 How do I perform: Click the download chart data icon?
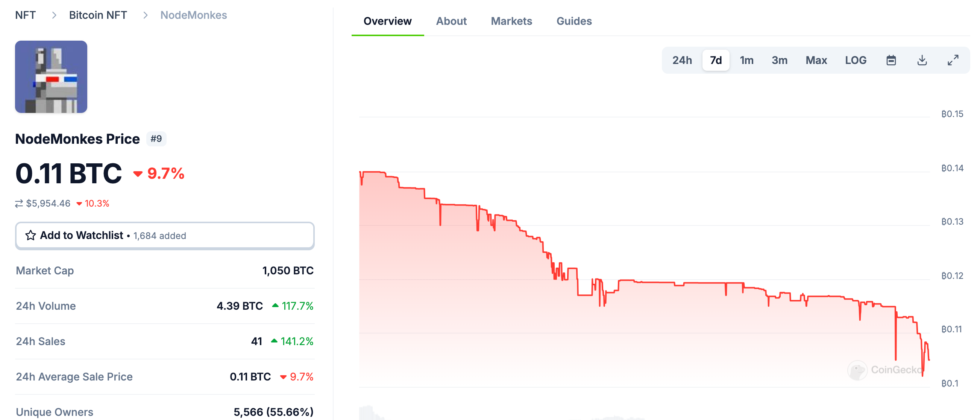[x=922, y=60]
